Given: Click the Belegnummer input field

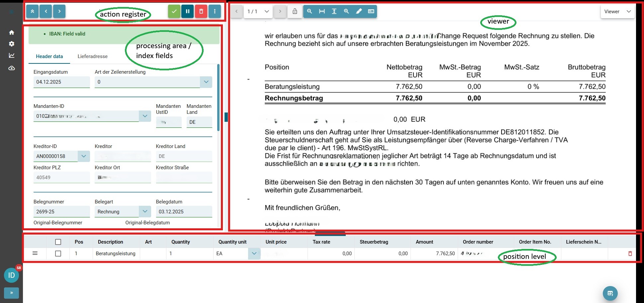Looking at the screenshot, I should tap(61, 211).
